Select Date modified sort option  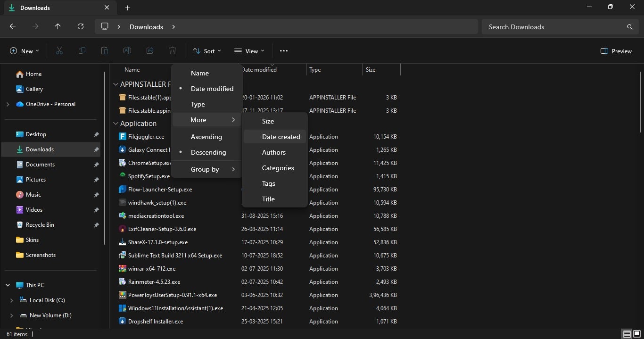click(207, 89)
